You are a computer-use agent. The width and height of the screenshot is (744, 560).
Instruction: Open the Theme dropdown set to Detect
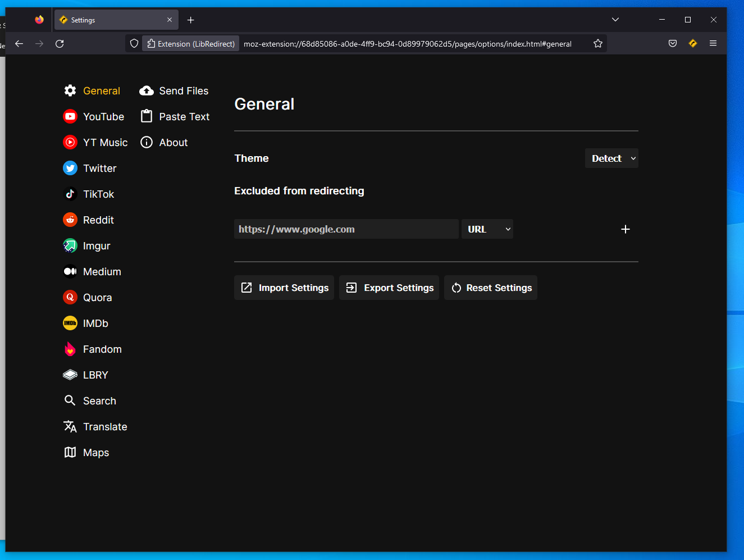coord(611,158)
